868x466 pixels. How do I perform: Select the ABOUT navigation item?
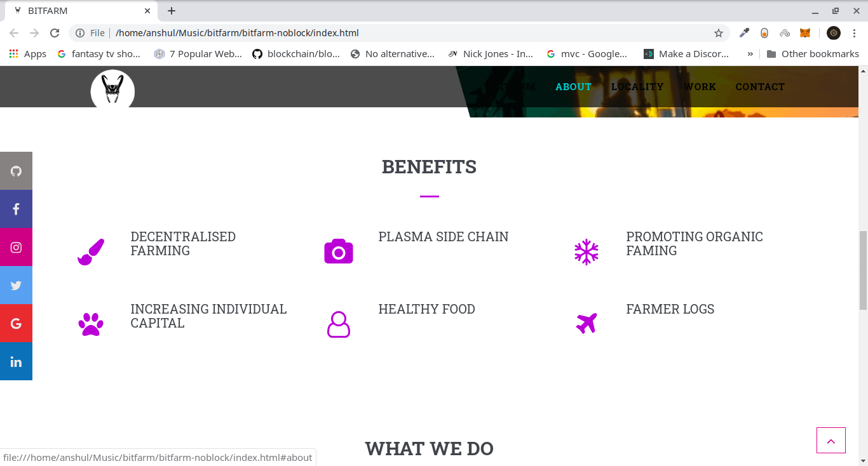[x=573, y=87]
